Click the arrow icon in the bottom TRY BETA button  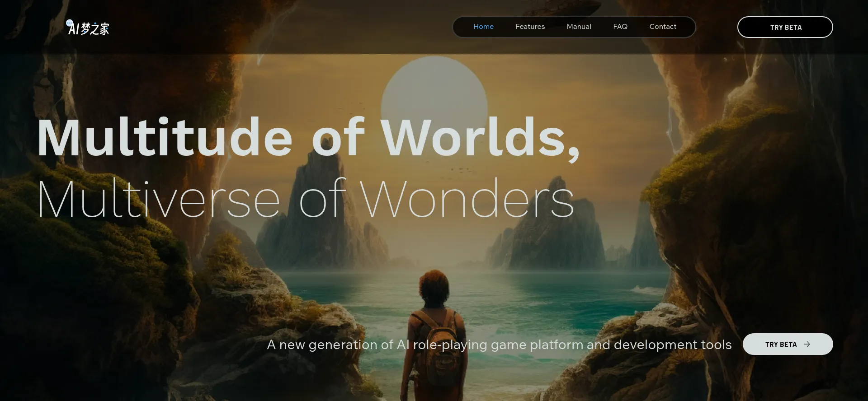point(807,344)
